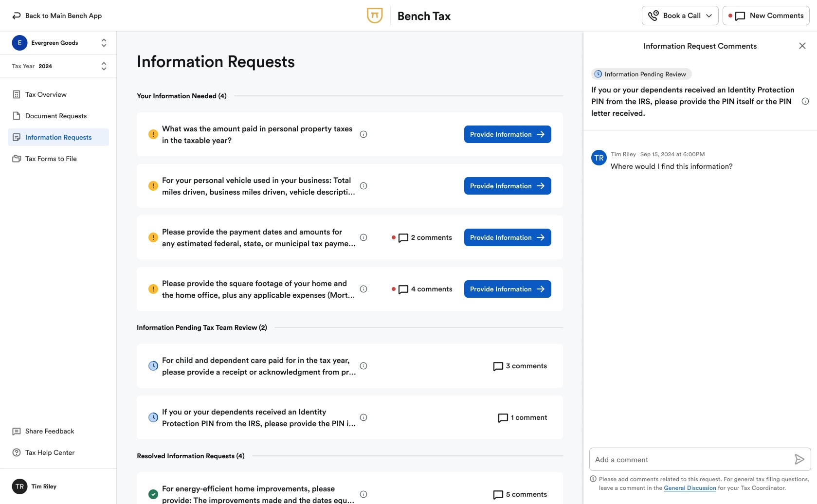This screenshot has height=504, width=817.
Task: Click Tim Riley's name in sidebar footer
Action: [44, 486]
